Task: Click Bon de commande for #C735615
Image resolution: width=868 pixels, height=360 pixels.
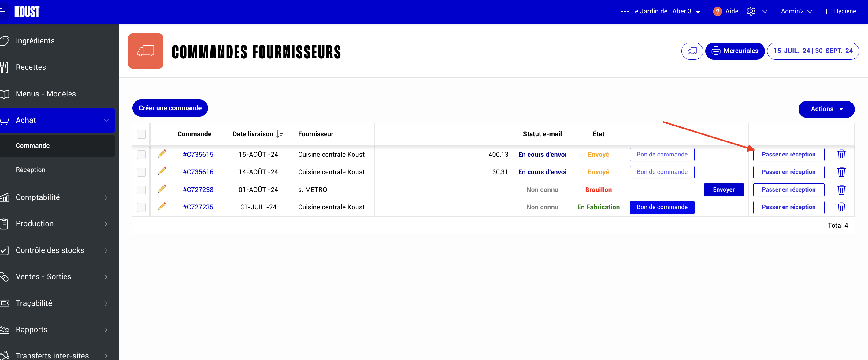Action: (662, 155)
